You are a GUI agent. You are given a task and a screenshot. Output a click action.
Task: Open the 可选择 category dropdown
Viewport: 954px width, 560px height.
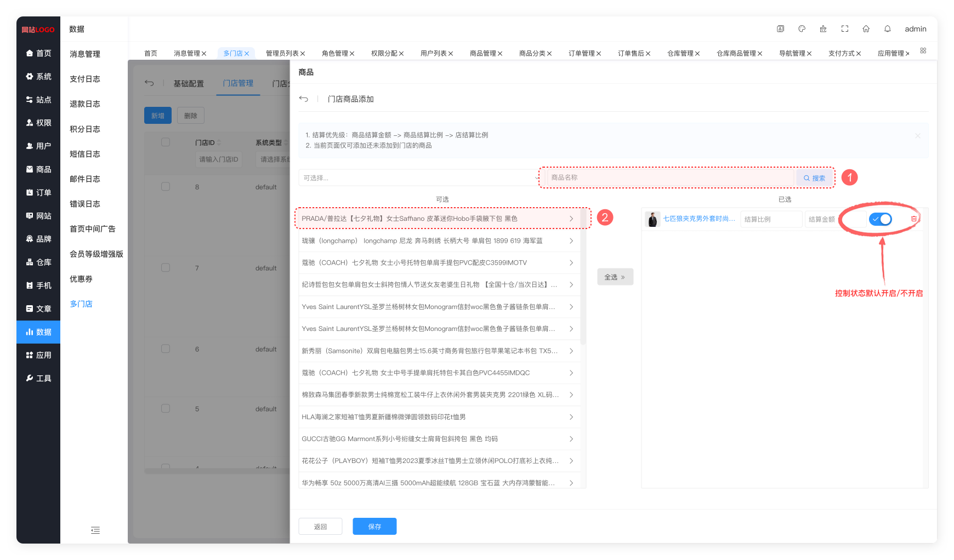pyautogui.click(x=419, y=178)
